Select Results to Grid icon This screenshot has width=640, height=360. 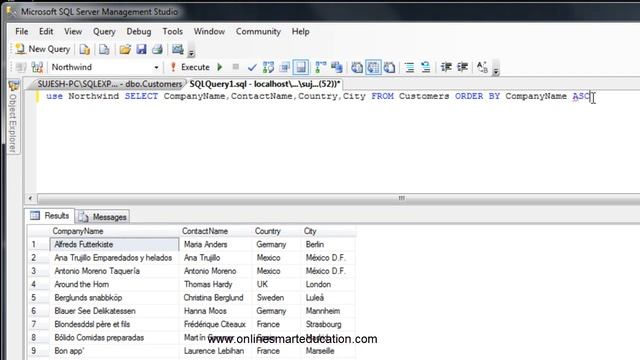[x=373, y=67]
